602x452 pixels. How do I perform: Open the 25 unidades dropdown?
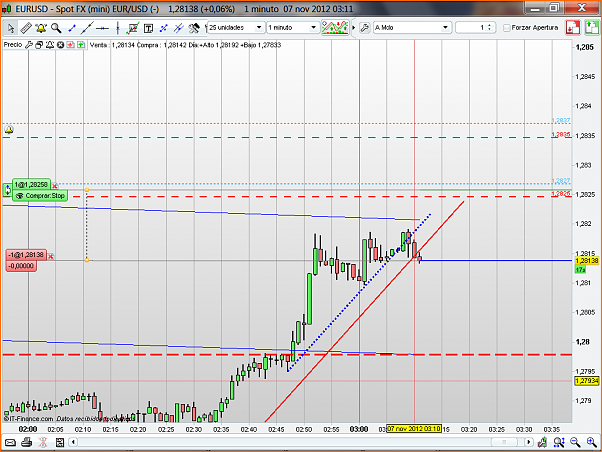[x=236, y=28]
